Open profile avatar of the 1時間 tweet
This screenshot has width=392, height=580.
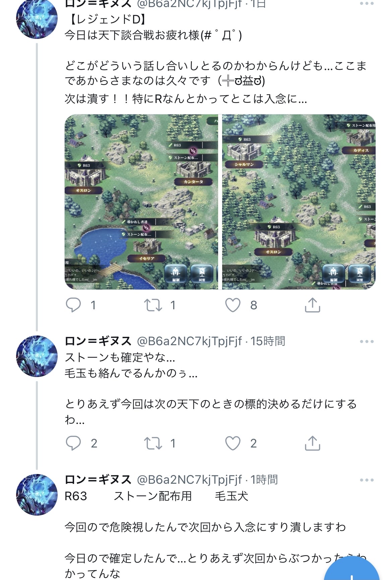pyautogui.click(x=37, y=495)
